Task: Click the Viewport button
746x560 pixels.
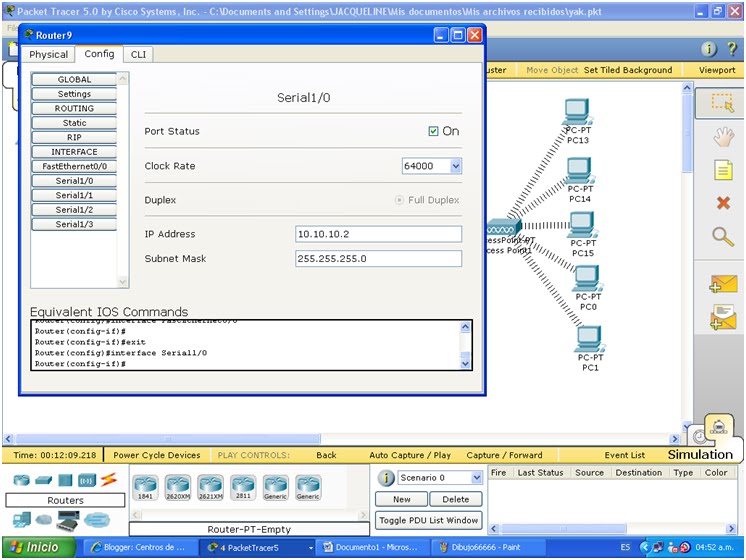Action: 717,70
